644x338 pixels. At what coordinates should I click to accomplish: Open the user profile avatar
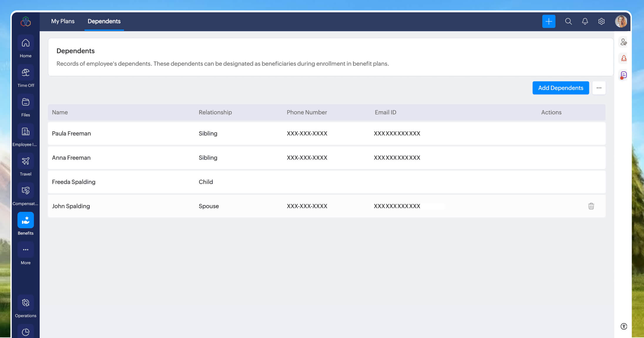point(621,21)
